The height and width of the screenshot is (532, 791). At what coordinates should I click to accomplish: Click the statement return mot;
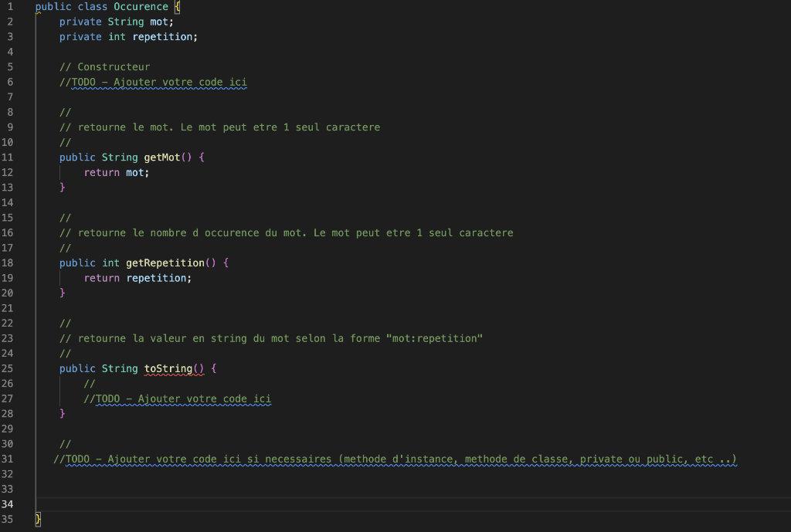pyautogui.click(x=114, y=172)
